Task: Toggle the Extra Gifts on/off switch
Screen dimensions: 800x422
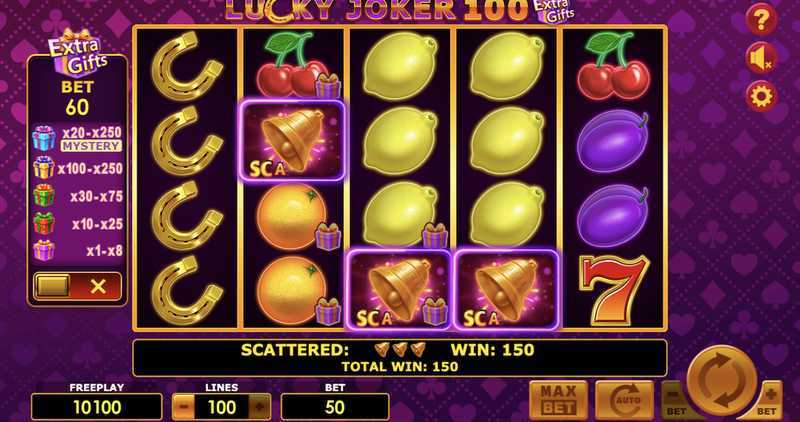Action: coord(78,286)
